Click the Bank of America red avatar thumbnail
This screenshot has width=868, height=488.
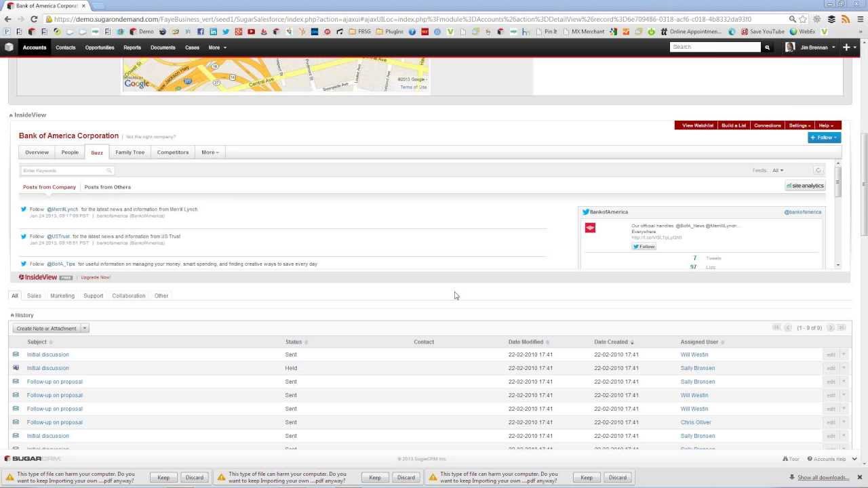(590, 228)
